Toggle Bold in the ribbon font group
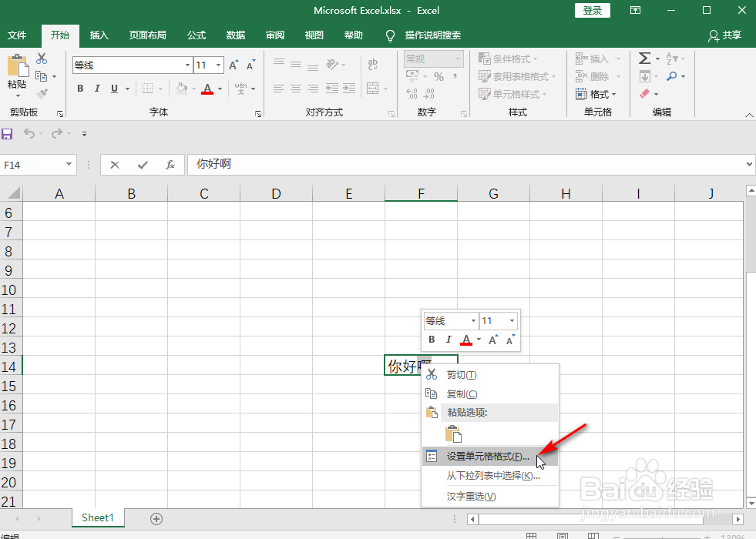Viewport: 756px width, 539px height. pos(80,88)
